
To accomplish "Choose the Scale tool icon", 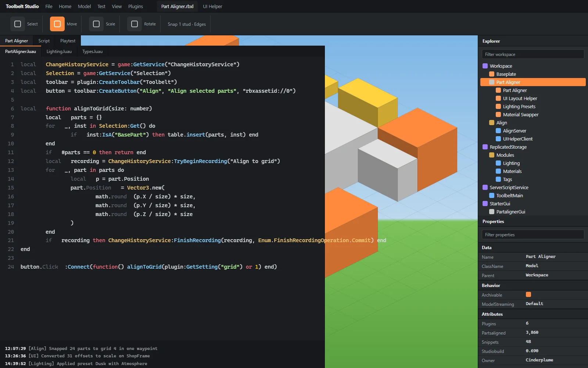I will (96, 24).
